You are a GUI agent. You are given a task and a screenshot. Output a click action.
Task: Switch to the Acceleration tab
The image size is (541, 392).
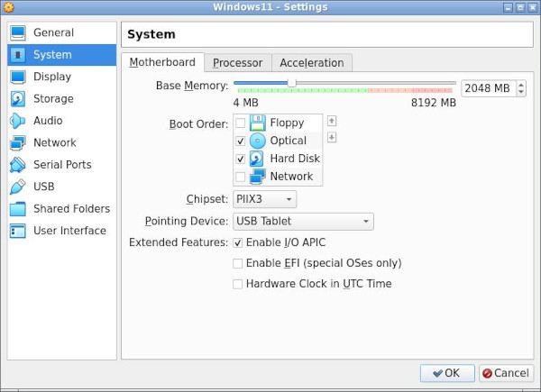[x=311, y=63]
